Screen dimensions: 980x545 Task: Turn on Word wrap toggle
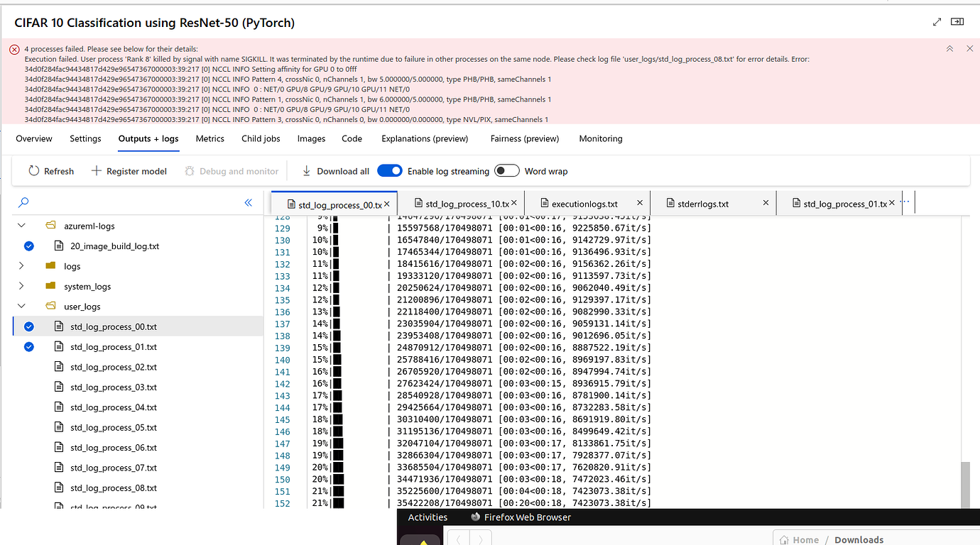point(507,171)
